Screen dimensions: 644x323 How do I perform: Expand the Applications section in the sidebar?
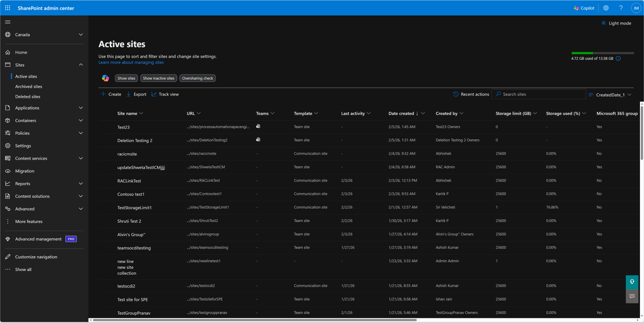(x=81, y=108)
